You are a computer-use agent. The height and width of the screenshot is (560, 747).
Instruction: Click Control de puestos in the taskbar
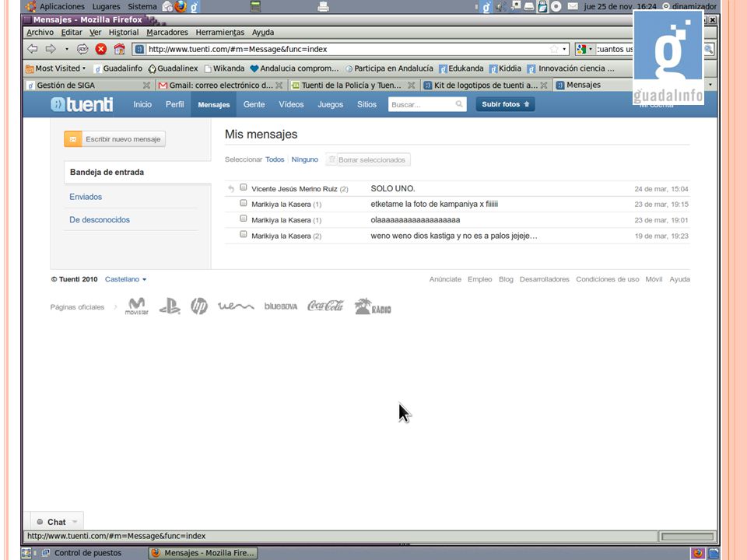click(82, 553)
